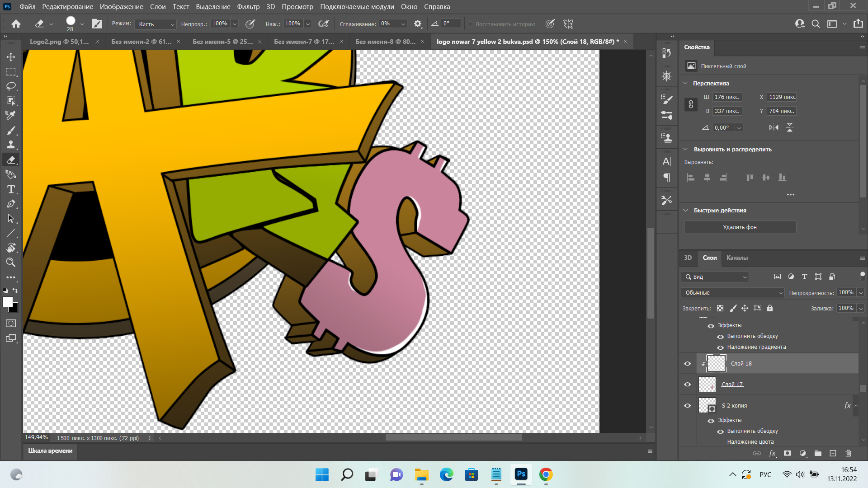Open the Photoshop search icon

816,24
